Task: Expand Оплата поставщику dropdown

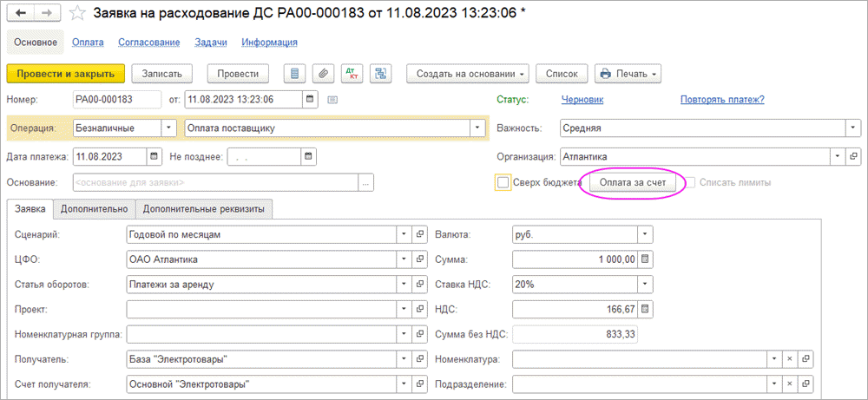Action: click(x=477, y=128)
